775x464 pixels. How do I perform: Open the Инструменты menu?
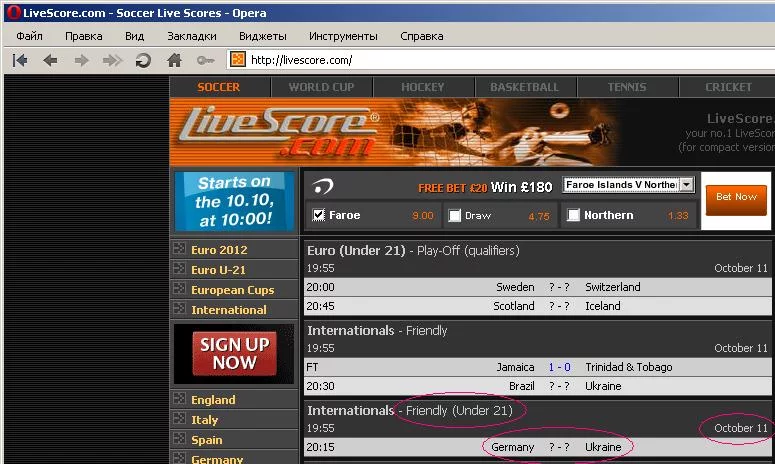343,36
